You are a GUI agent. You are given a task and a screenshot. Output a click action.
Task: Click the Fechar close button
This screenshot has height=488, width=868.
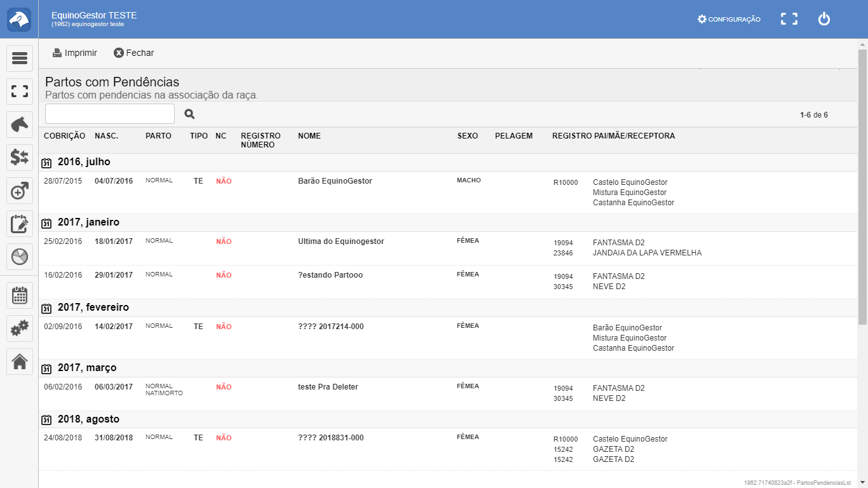tap(134, 53)
